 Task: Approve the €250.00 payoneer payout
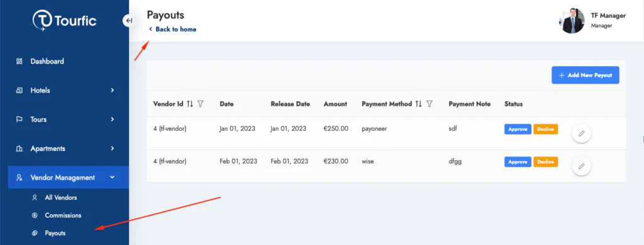pyautogui.click(x=518, y=129)
